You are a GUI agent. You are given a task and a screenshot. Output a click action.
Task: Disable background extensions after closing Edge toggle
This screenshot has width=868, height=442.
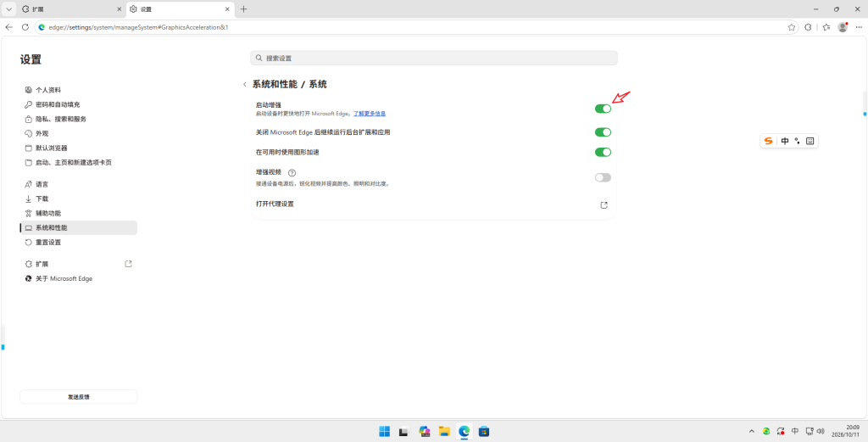[603, 132]
